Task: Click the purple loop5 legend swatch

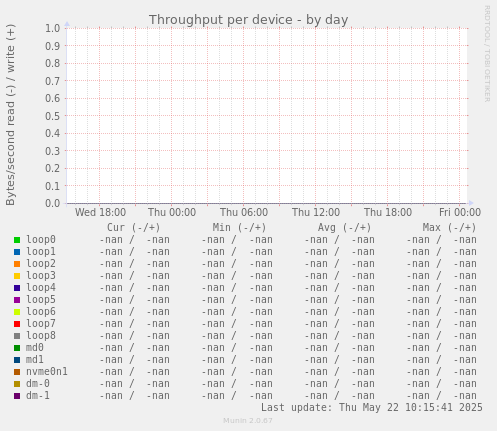Action: 17,300
